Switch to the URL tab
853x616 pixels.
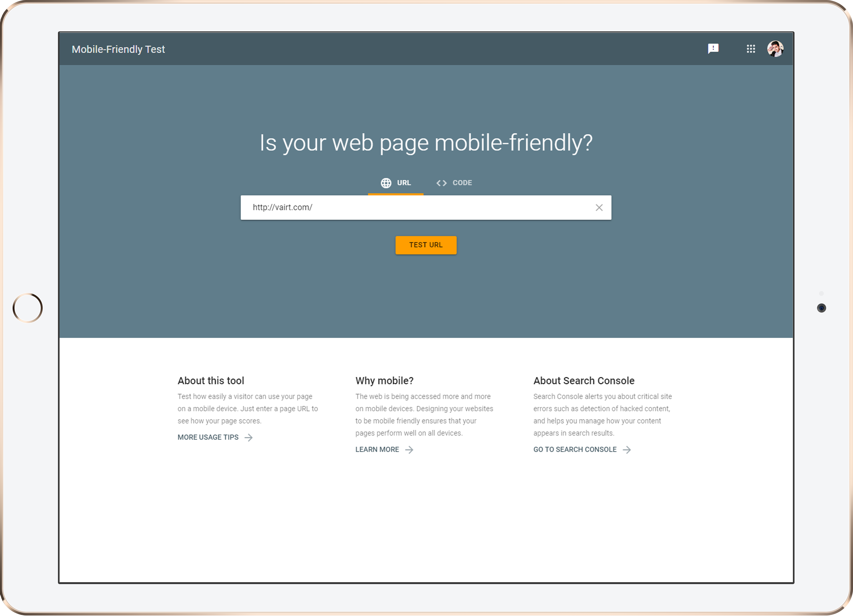click(x=396, y=183)
